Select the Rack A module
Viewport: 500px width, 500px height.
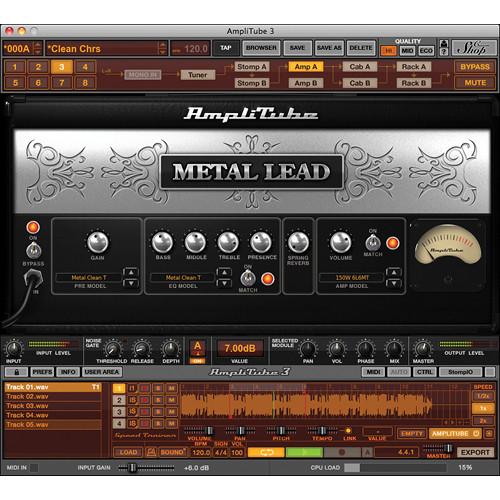click(414, 67)
